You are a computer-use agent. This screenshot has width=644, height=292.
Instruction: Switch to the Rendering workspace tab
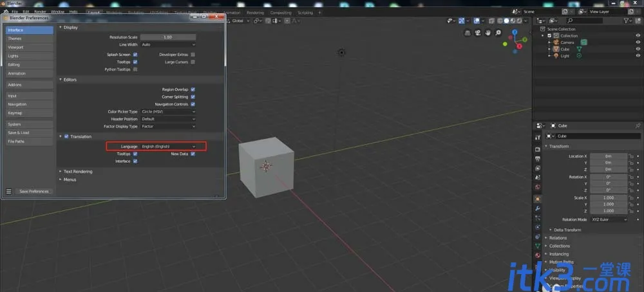tap(255, 13)
